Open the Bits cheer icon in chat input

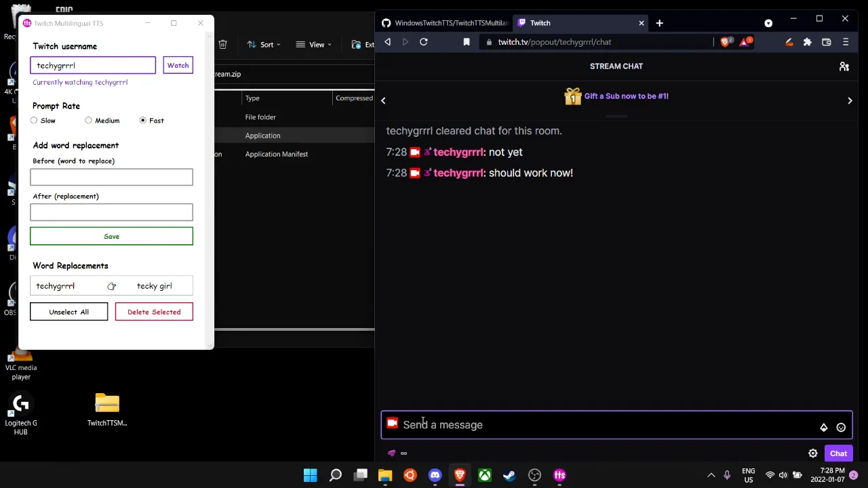[823, 428]
